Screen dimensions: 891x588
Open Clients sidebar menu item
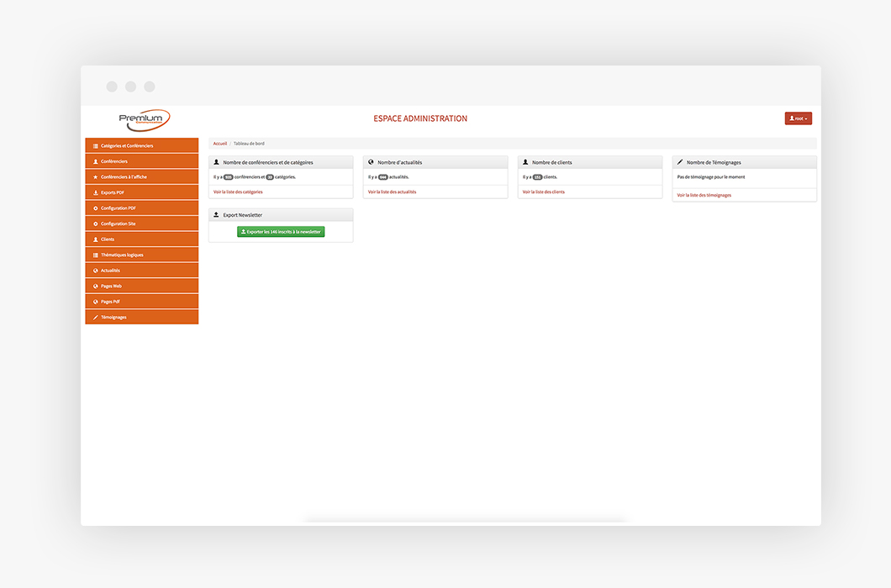(x=142, y=239)
